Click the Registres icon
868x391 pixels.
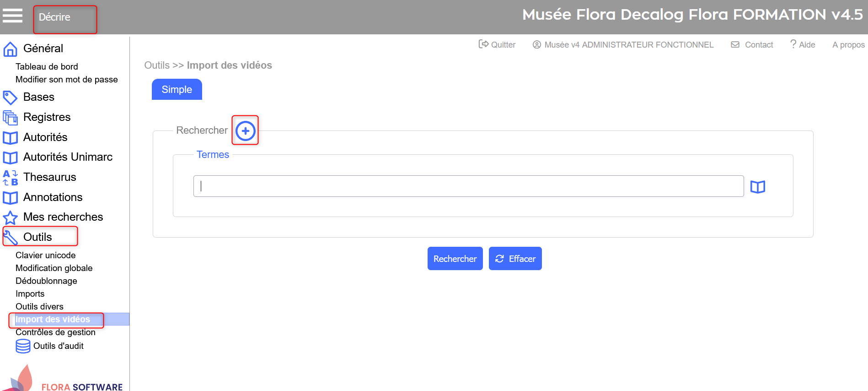coord(10,118)
